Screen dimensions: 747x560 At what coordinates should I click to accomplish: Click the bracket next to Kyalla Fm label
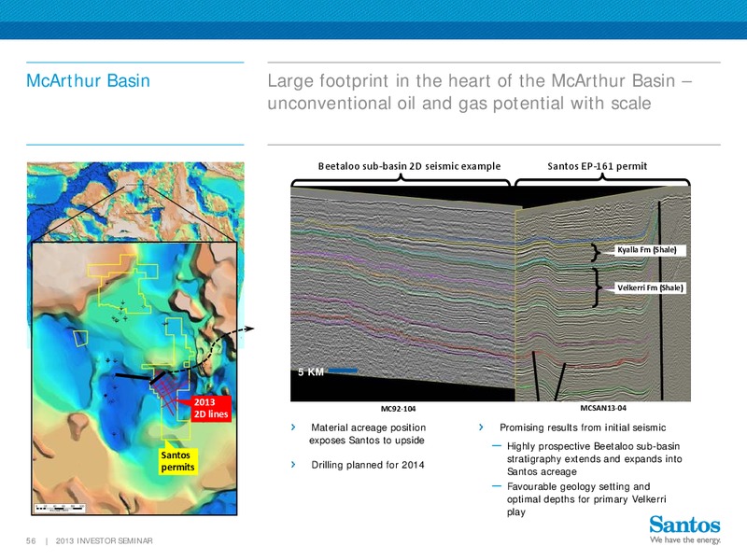click(x=595, y=252)
